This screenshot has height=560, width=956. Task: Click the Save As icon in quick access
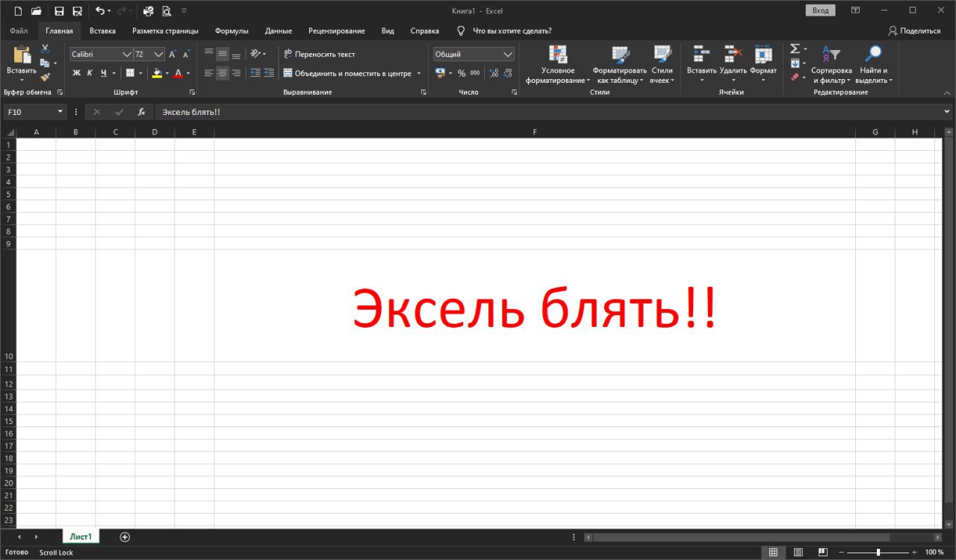coord(77,11)
